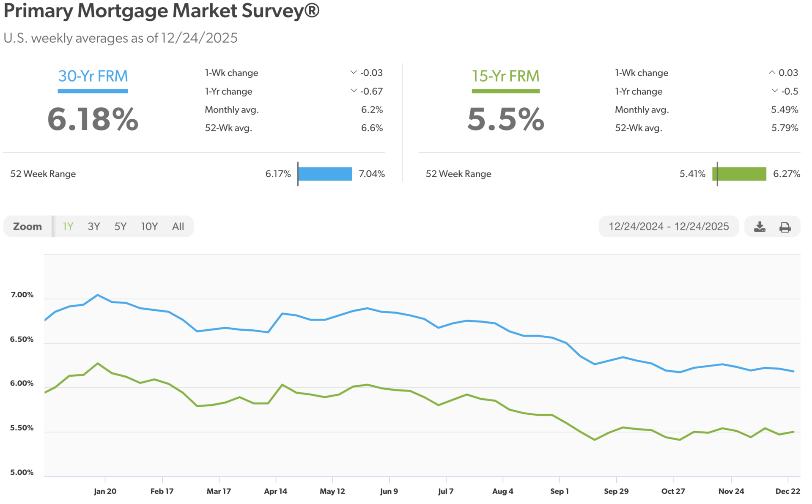Viewport: 812px width, 504px height.
Task: Open the 12/24/2024 - 12/24/2025 date range field
Action: [668, 227]
